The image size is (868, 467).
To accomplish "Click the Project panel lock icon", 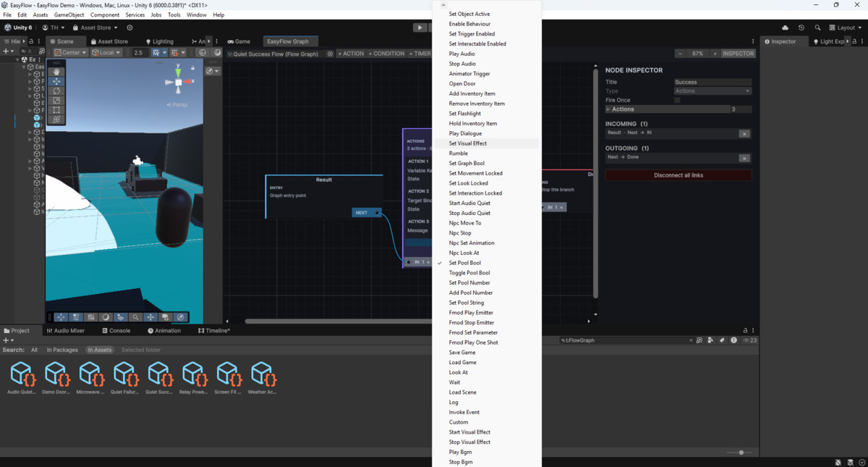I will click(x=746, y=331).
